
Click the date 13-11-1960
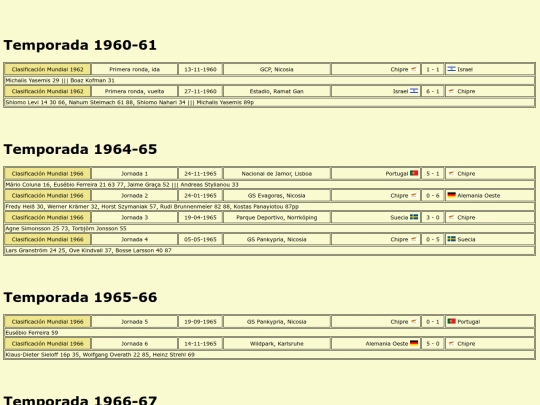pyautogui.click(x=200, y=69)
